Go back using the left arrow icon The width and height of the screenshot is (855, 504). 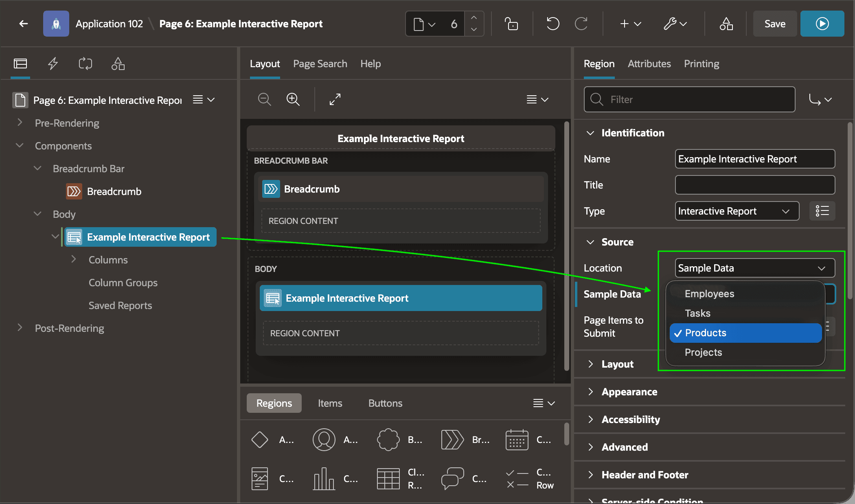pyautogui.click(x=24, y=24)
